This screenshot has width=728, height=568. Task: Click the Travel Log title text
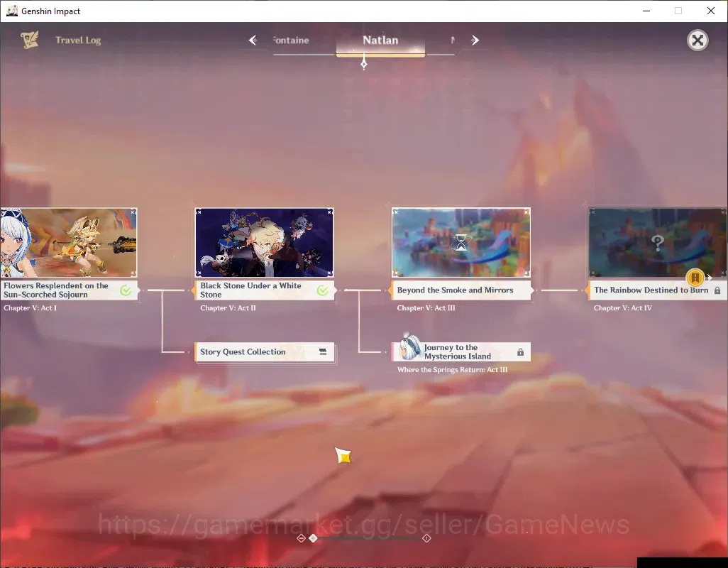(x=78, y=40)
